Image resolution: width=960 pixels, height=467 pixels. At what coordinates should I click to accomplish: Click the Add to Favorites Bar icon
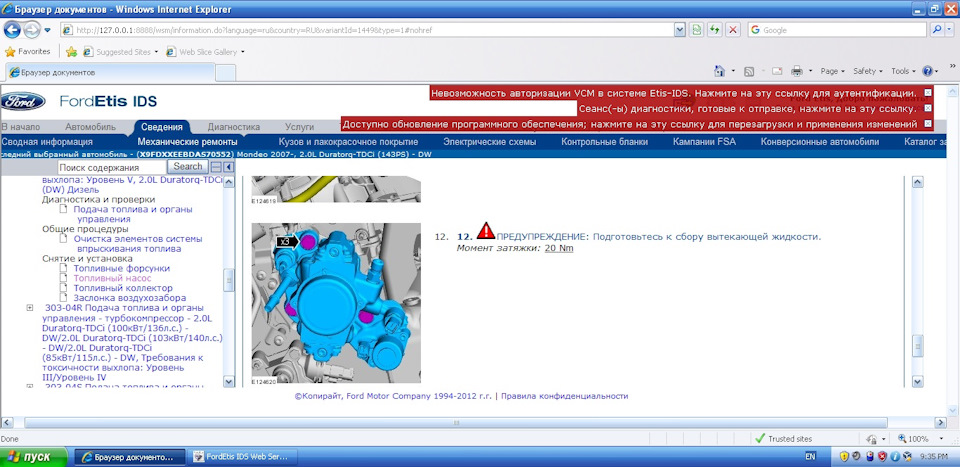pyautogui.click(x=71, y=52)
